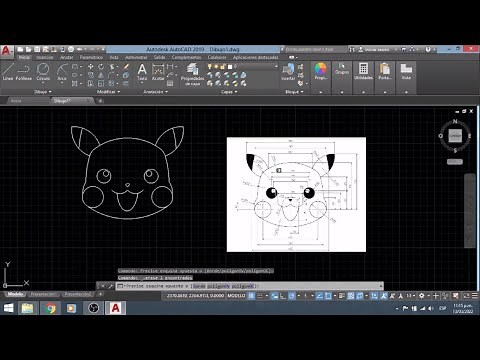Click in the command line input
This screenshot has width=480, height=360.
click(249, 286)
